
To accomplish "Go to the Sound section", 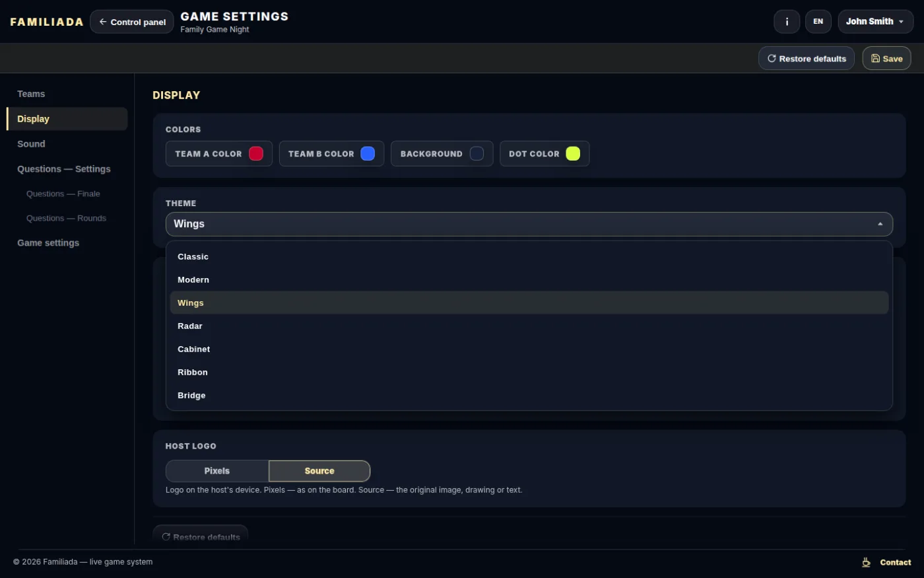I will (x=67, y=144).
